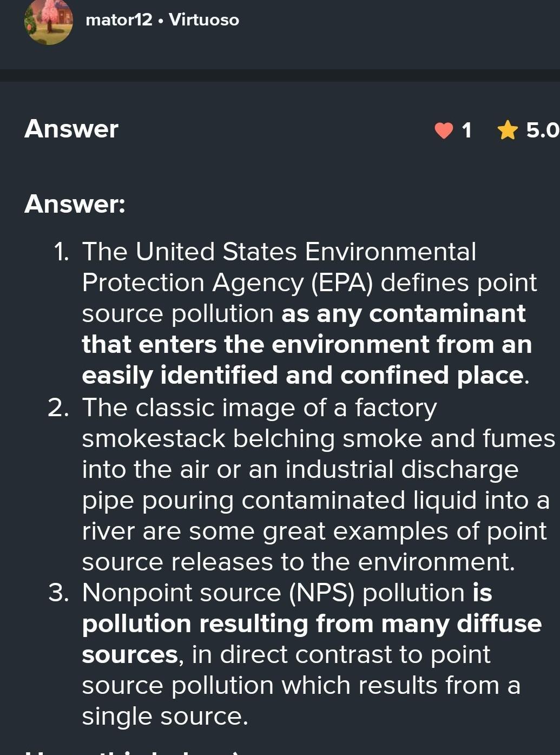Click bold text 'as any contaminant'
Screen dimensions: 560x755
404,314
